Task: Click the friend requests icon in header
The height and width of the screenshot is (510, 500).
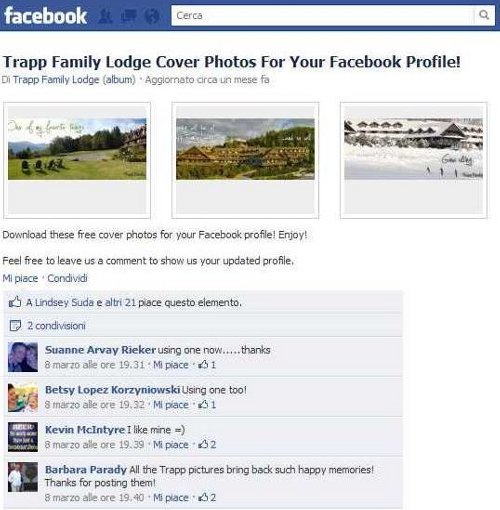Action: click(106, 16)
